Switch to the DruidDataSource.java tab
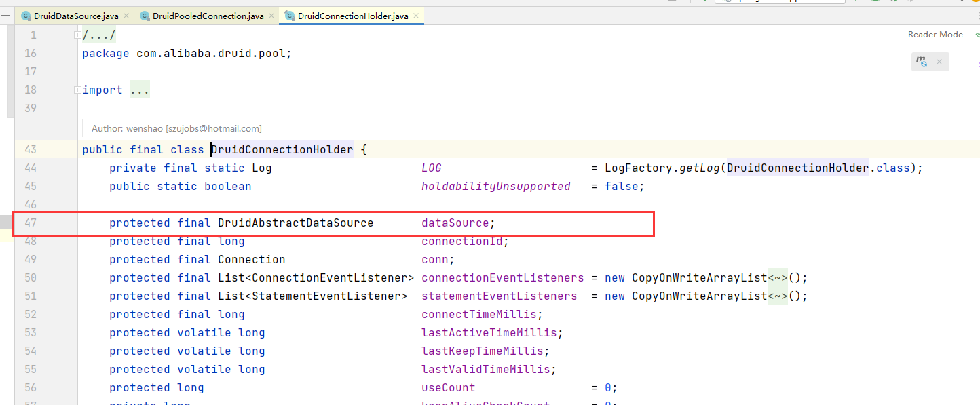 tap(76, 16)
